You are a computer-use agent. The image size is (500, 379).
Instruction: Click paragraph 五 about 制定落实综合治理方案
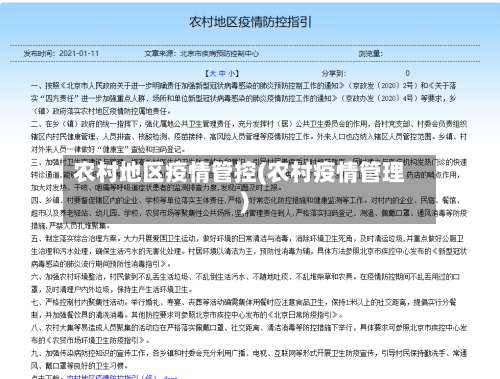coord(249,251)
